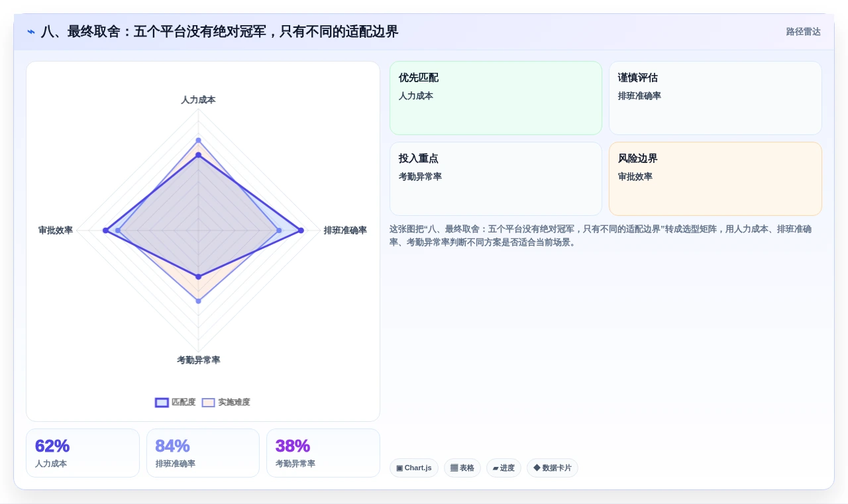Click the 路径雷达 label
Viewport: 848px width, 504px height.
pos(803,32)
